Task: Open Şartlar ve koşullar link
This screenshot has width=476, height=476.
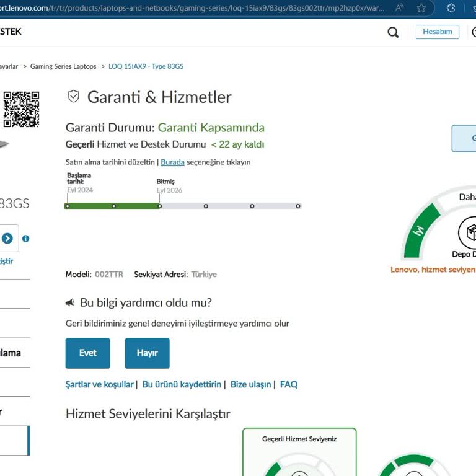Action: point(100,384)
